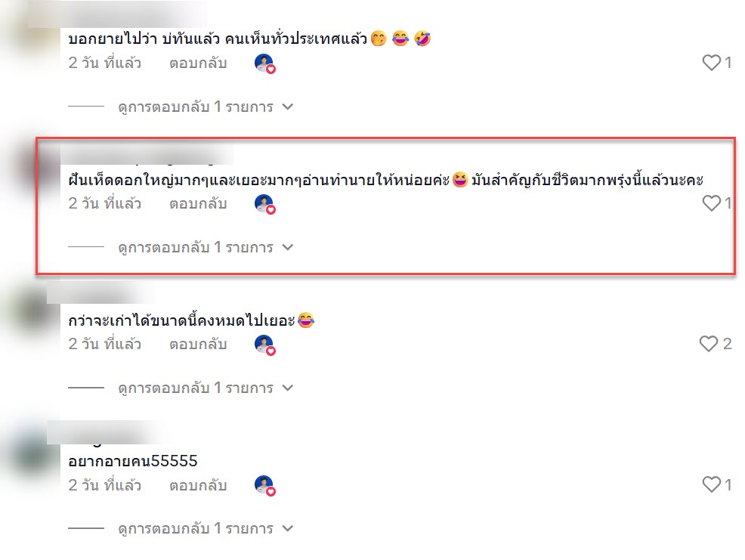Open blurred username above the ฝันเห็ดดอกใหญ่ comment
The width and height of the screenshot is (745, 560).
click(147, 156)
